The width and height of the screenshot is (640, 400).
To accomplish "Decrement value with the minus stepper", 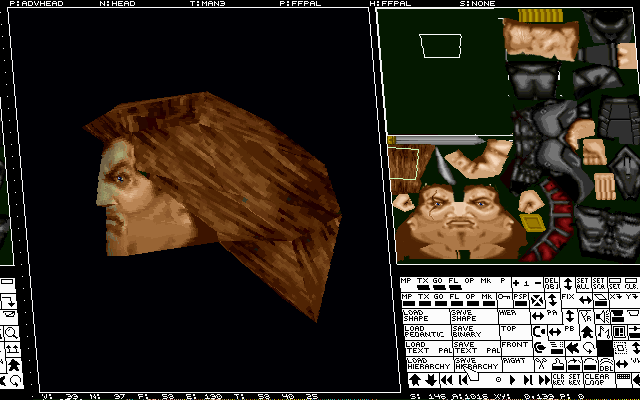I will (538, 283).
